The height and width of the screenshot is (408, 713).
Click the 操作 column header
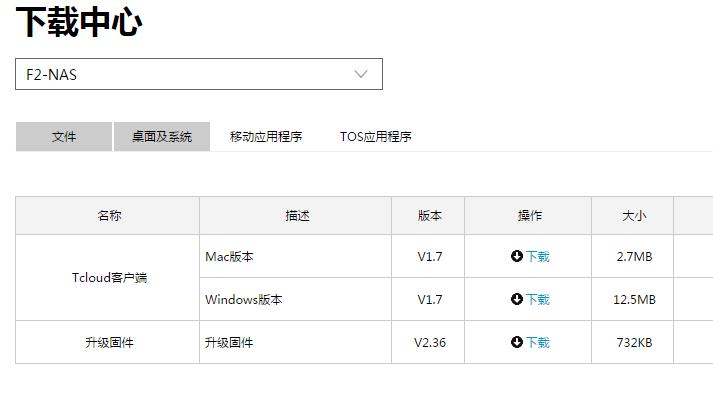(529, 215)
